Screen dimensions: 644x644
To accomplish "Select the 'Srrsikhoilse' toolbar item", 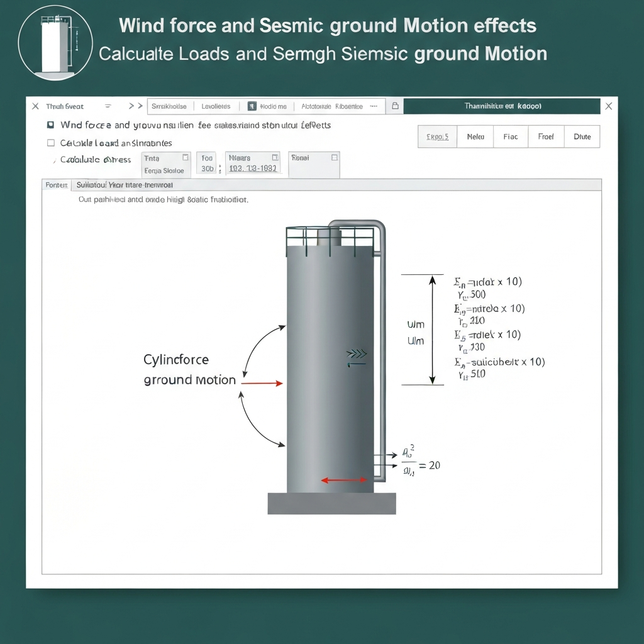I will [x=169, y=106].
